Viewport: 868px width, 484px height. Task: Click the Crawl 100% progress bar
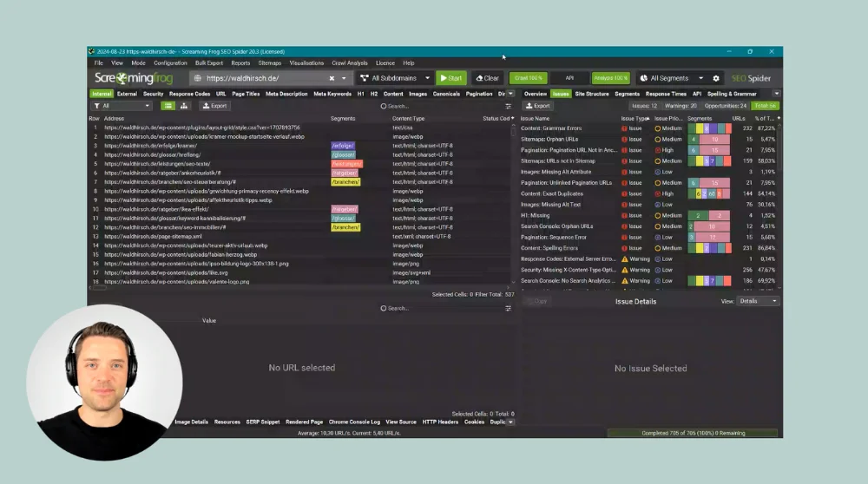coord(528,78)
